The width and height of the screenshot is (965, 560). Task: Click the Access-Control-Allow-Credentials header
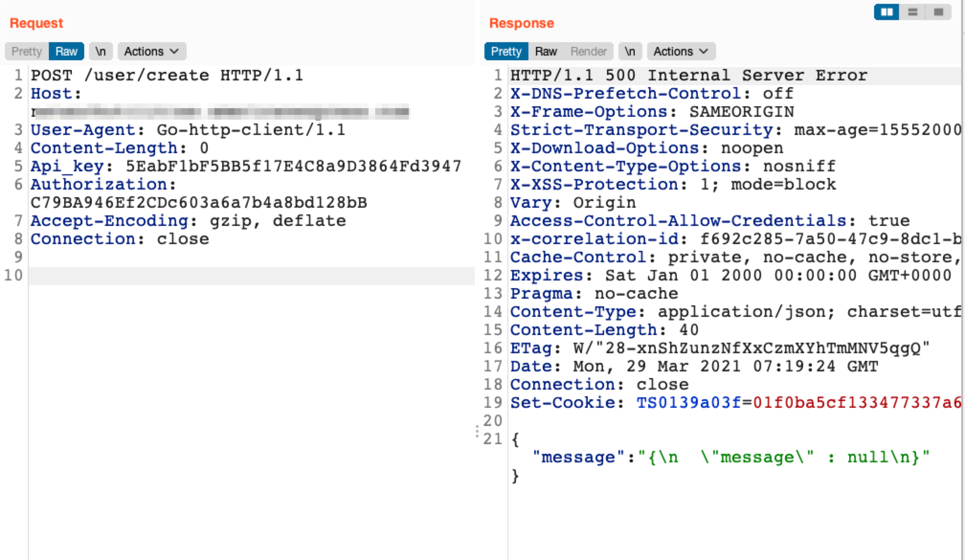coord(710,221)
